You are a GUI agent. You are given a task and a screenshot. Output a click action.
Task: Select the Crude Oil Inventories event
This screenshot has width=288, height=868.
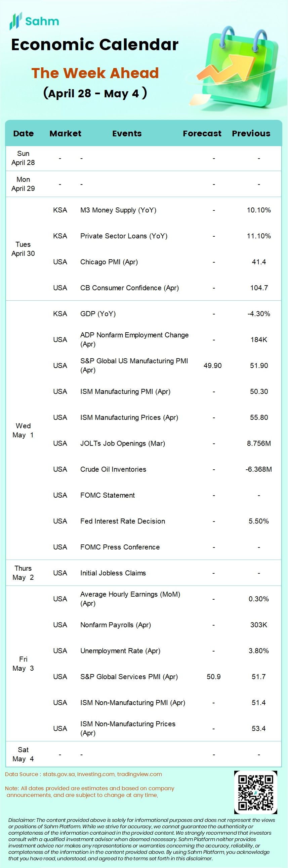[x=113, y=469]
